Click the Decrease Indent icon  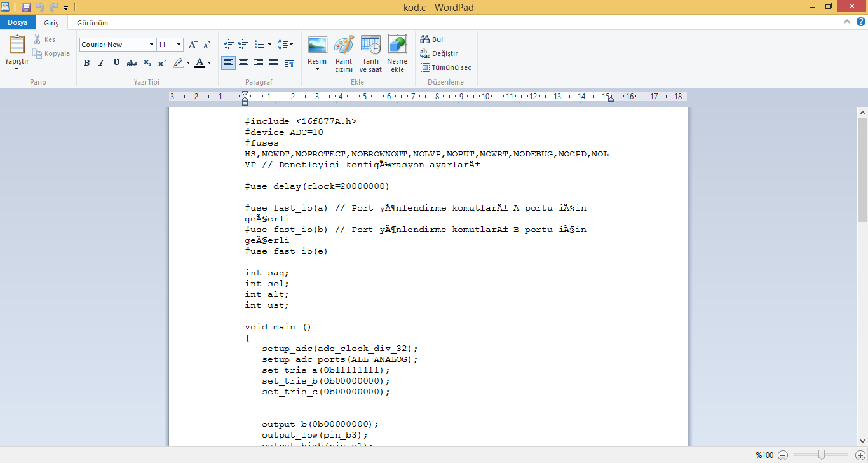[x=229, y=45]
